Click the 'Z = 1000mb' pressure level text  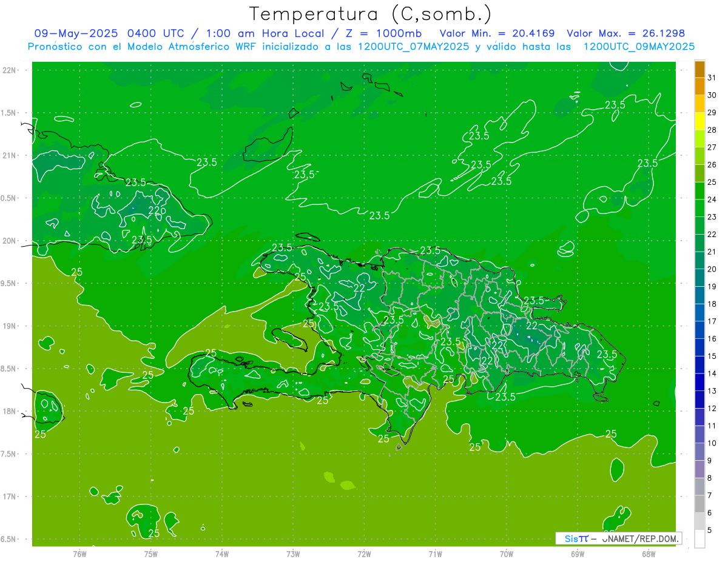(x=383, y=33)
